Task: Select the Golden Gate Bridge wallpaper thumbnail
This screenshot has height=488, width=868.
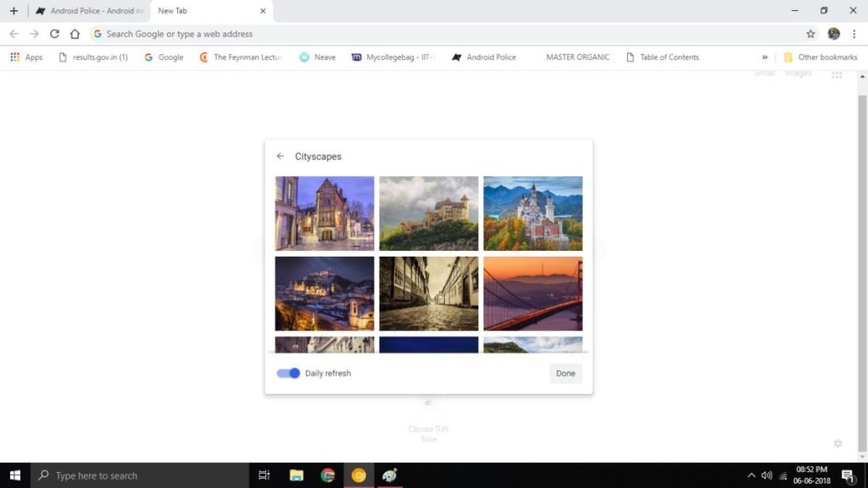Action: coord(532,293)
